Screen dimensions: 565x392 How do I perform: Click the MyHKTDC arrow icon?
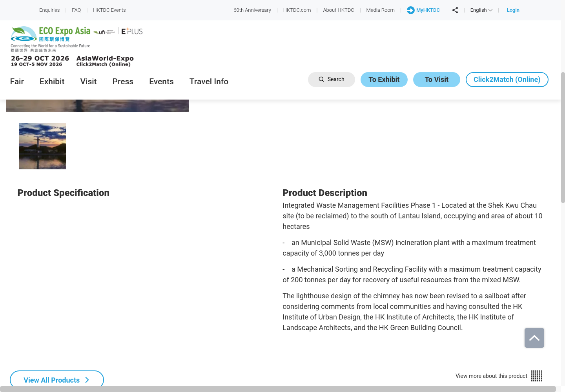pyautogui.click(x=410, y=10)
